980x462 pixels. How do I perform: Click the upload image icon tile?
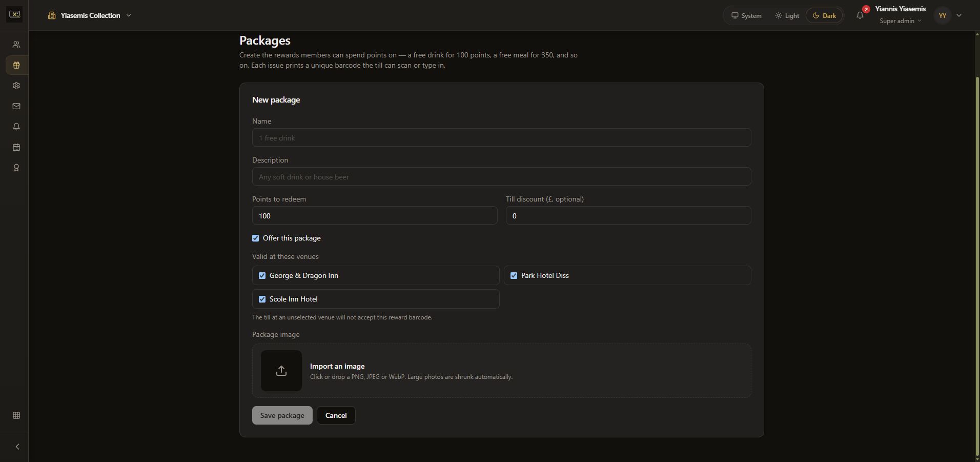coord(281,371)
